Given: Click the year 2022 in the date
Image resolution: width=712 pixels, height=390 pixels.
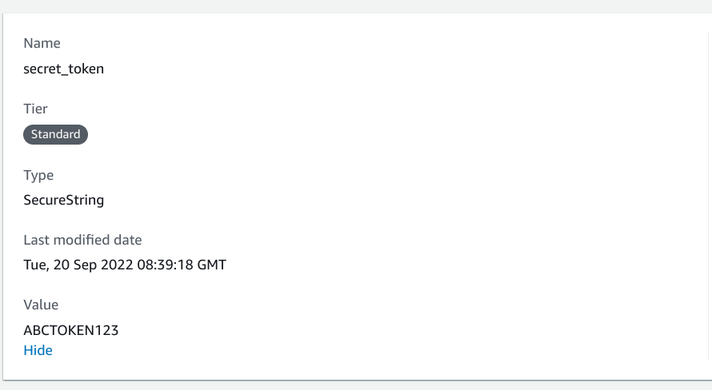Looking at the screenshot, I should pyautogui.click(x=117, y=265).
